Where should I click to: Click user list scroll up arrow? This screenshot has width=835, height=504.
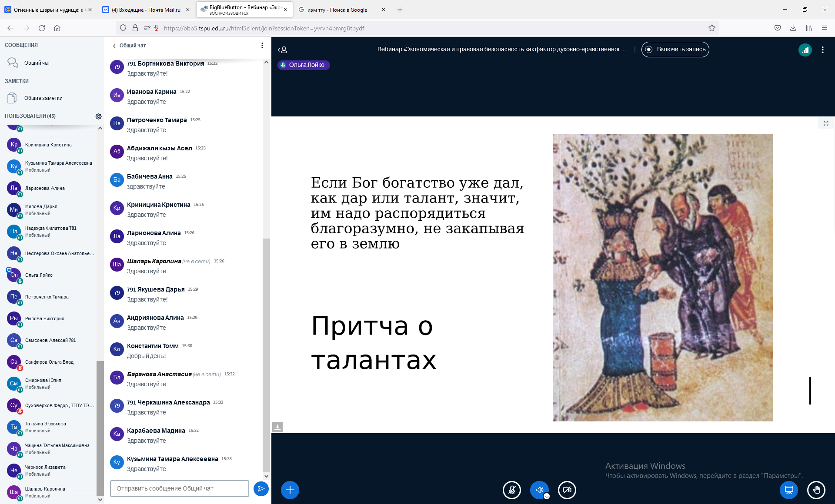click(x=100, y=128)
